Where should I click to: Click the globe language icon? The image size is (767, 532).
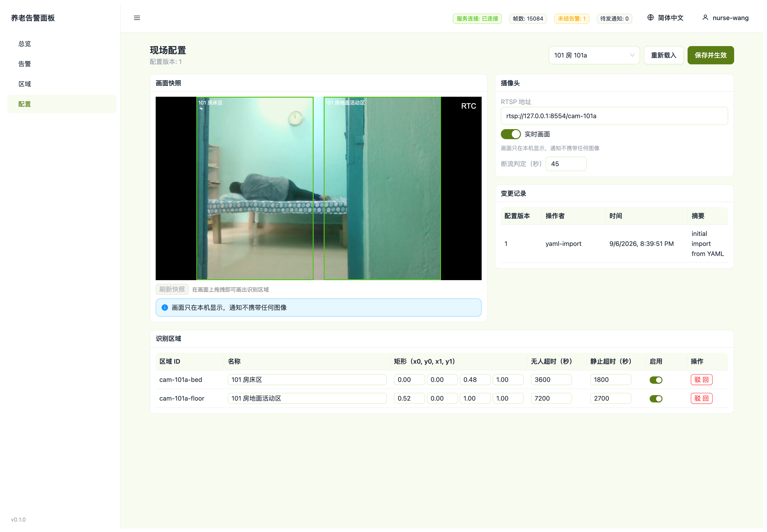coord(650,18)
